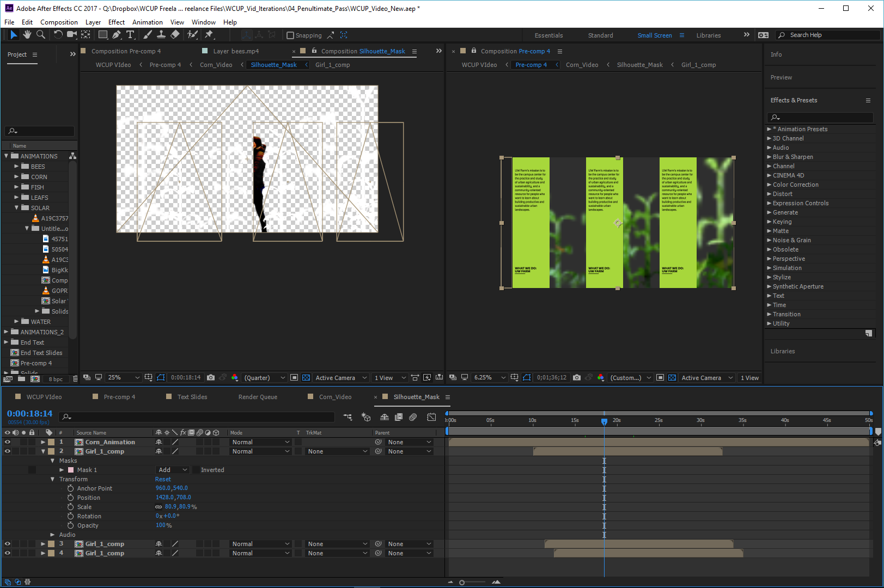This screenshot has height=588, width=884.
Task: Enable the 3D Renderer / Draft 3D switch
Action: (365, 416)
